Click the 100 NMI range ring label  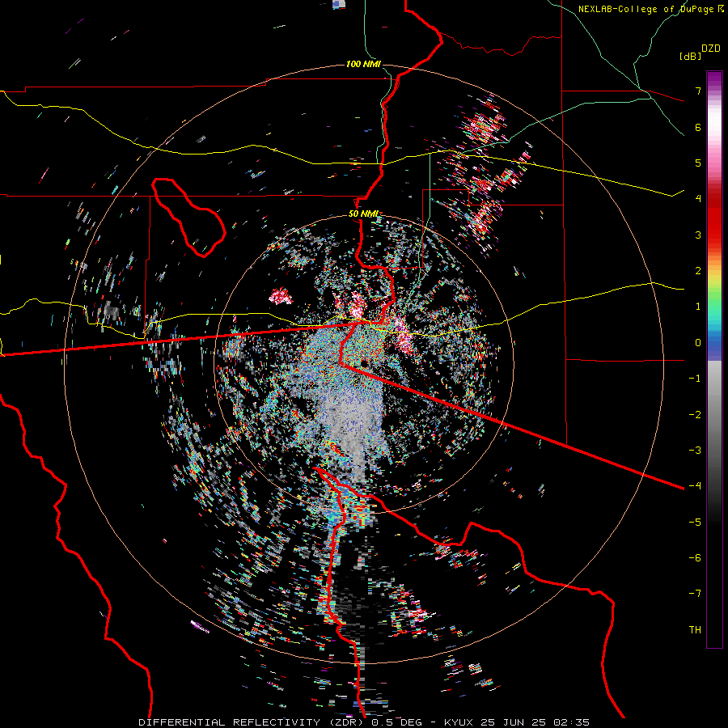[x=363, y=64]
